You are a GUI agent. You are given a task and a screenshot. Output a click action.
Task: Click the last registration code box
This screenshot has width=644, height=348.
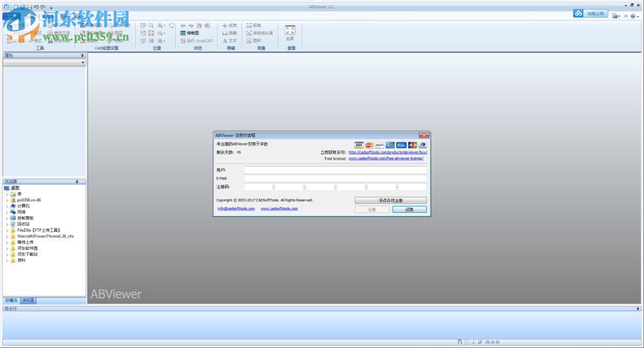[x=413, y=187]
